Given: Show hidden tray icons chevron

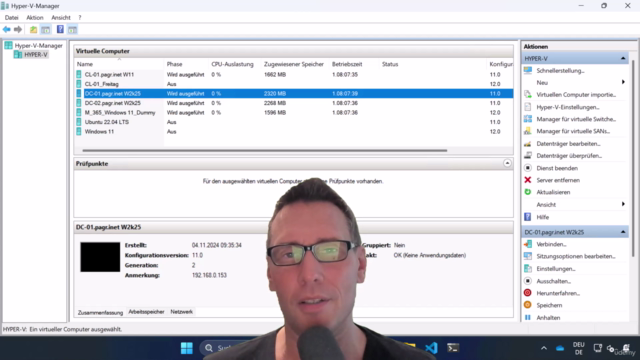Looking at the screenshot, I should (x=544, y=348).
